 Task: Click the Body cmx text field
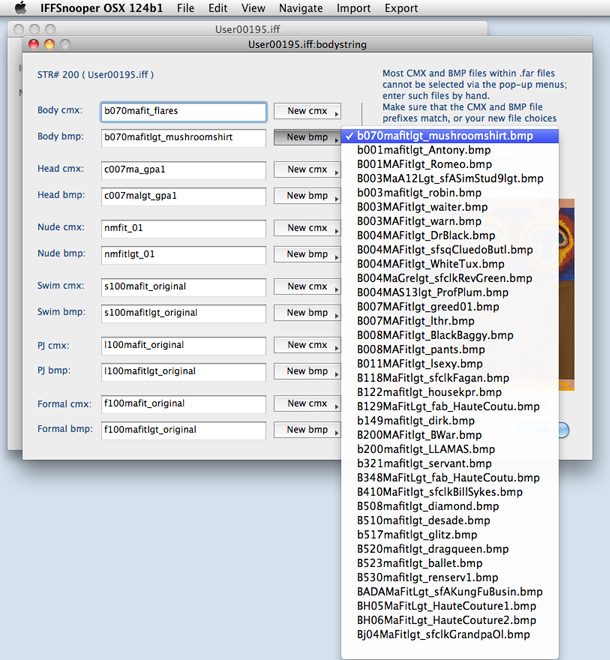(x=184, y=112)
